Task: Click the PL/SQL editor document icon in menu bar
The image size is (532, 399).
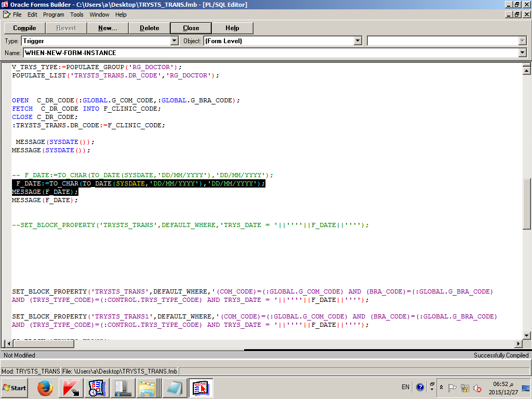Action: pos(7,15)
